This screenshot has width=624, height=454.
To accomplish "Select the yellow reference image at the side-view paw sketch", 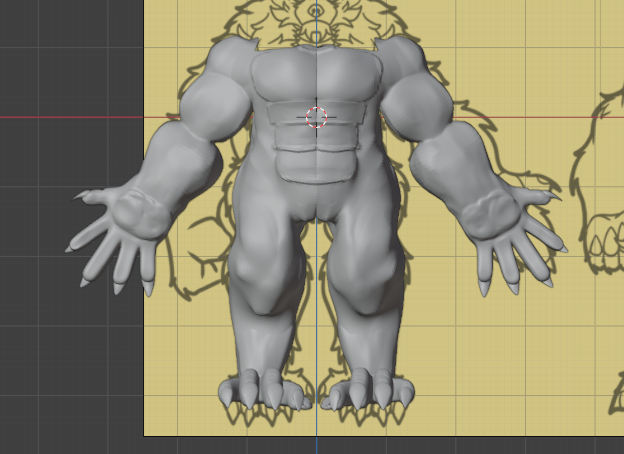I will coord(603,243).
